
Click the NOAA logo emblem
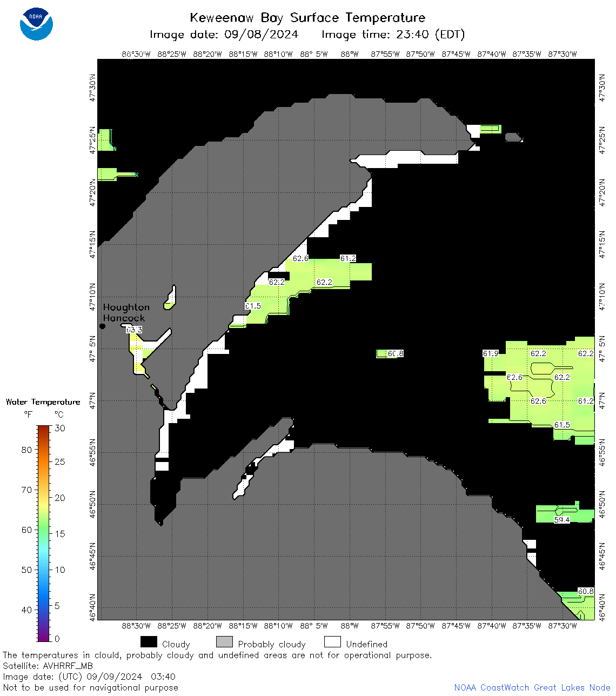click(36, 24)
